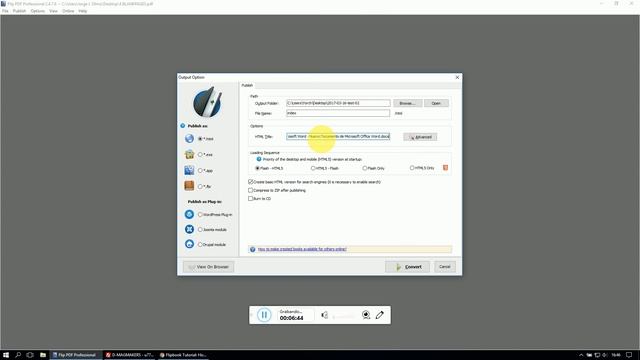Click the help icon beside the online books link
Viewport: 640px width, 360px height.
[253, 249]
